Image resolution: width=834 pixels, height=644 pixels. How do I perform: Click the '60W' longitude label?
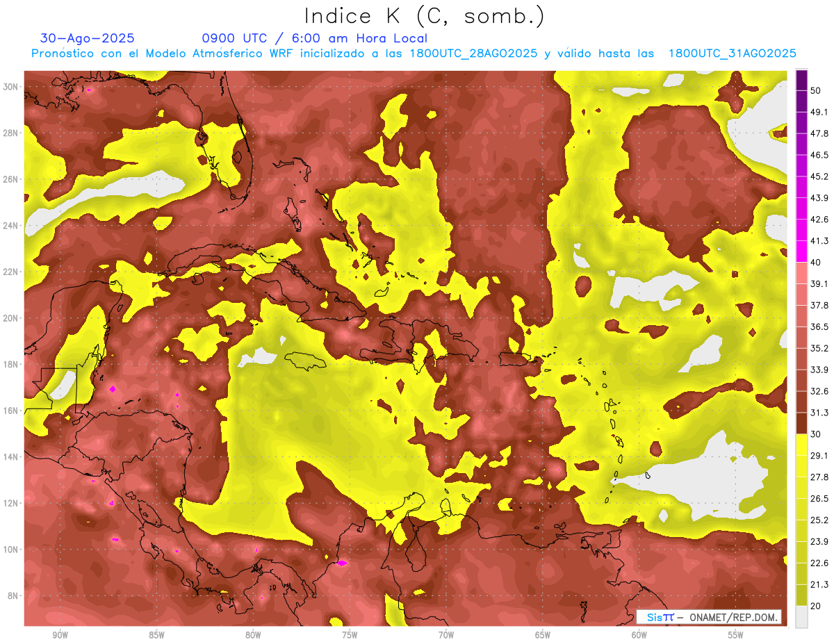point(639,635)
